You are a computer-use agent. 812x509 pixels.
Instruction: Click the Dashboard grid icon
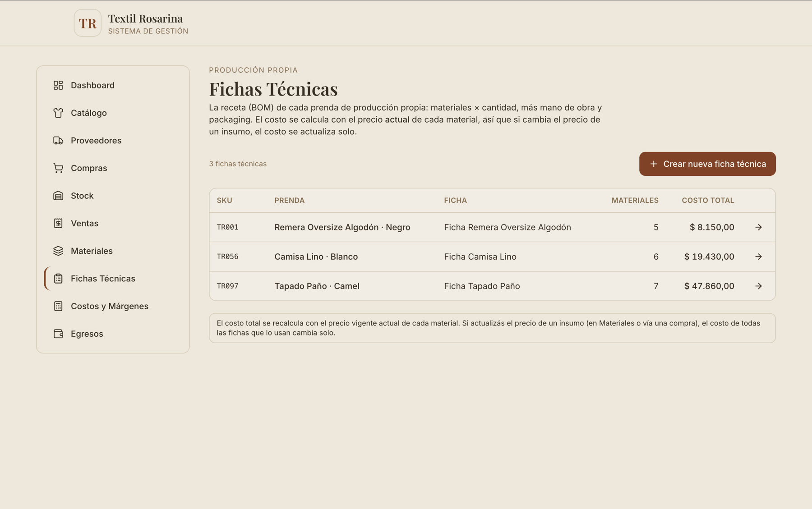click(x=58, y=85)
